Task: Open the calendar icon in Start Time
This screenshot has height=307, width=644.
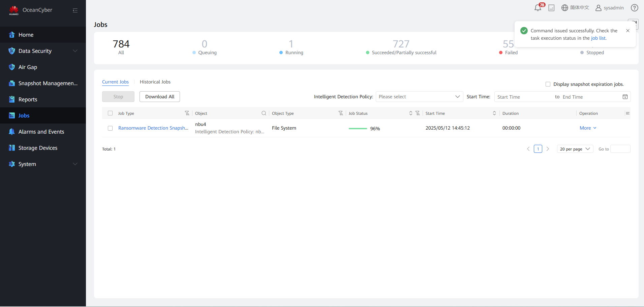Action: tap(625, 97)
